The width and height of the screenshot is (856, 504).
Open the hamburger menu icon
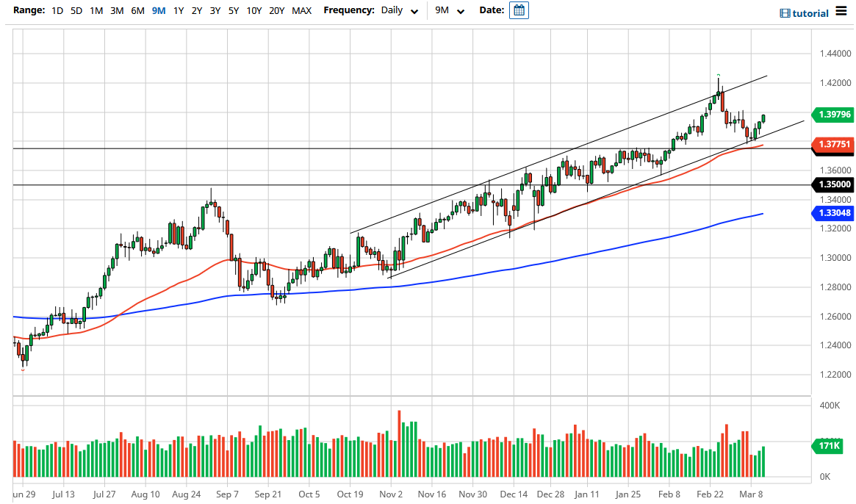[x=841, y=12]
